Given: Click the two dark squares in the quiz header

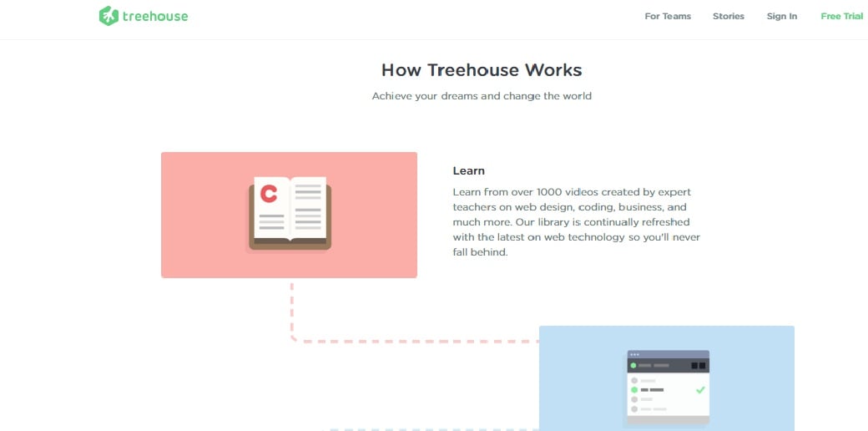Looking at the screenshot, I should (698, 366).
